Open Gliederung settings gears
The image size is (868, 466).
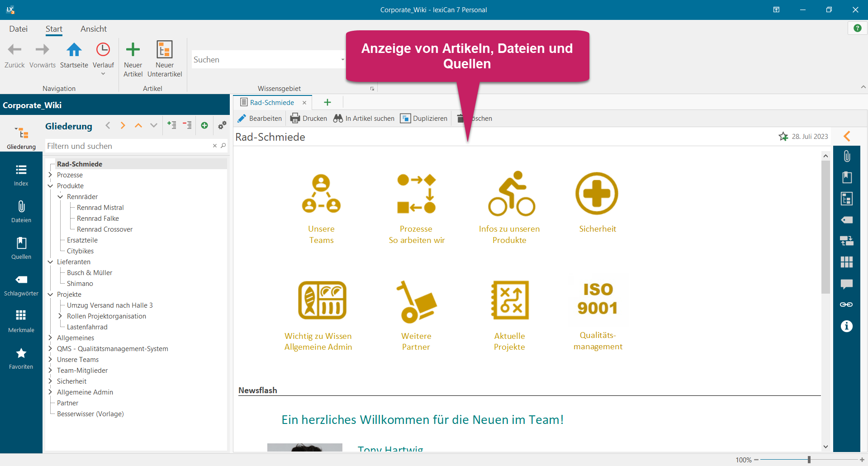222,125
